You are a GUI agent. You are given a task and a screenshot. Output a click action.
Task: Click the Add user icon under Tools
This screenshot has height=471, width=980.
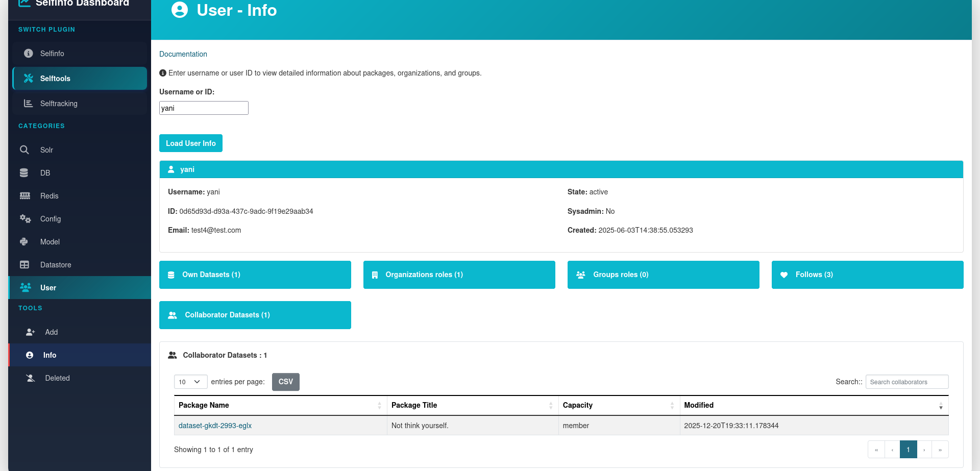[30, 332]
